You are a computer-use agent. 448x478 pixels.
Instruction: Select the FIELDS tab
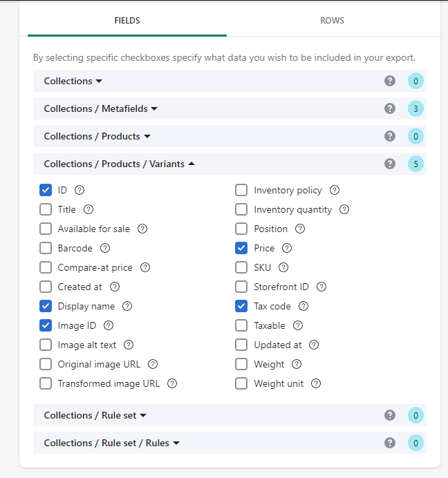[x=127, y=21]
